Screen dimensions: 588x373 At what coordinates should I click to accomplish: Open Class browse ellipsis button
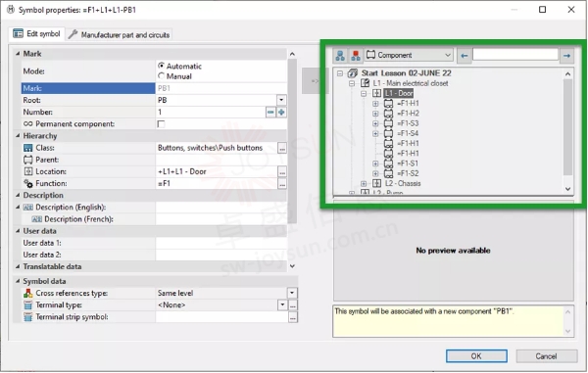(x=282, y=148)
